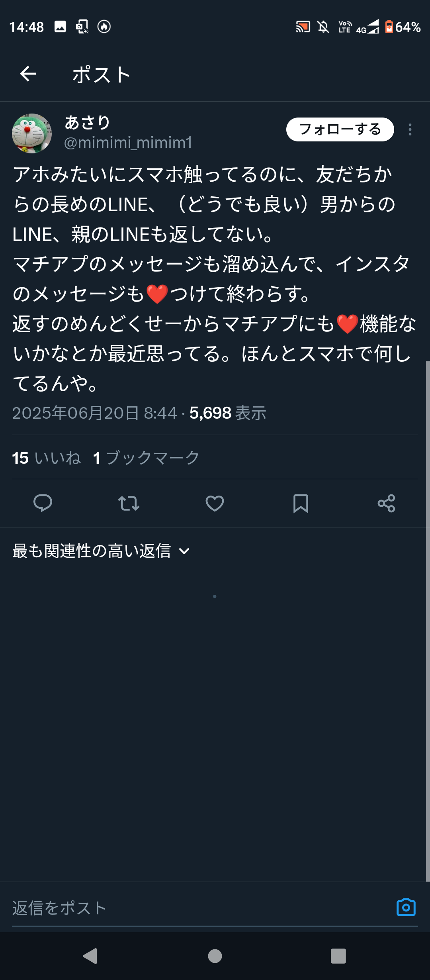Tap the back arrow icon
430x980 pixels.
coord(28,74)
